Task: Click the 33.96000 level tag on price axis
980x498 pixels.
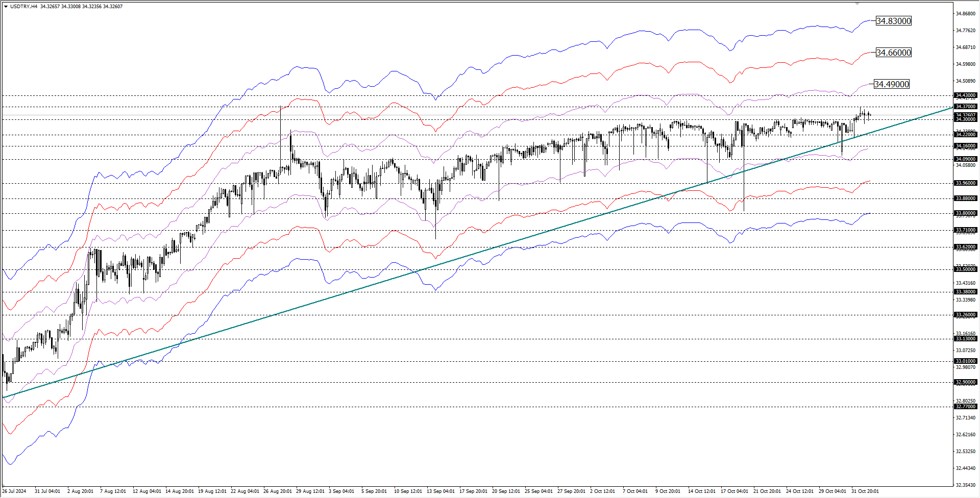Action: coord(966,183)
